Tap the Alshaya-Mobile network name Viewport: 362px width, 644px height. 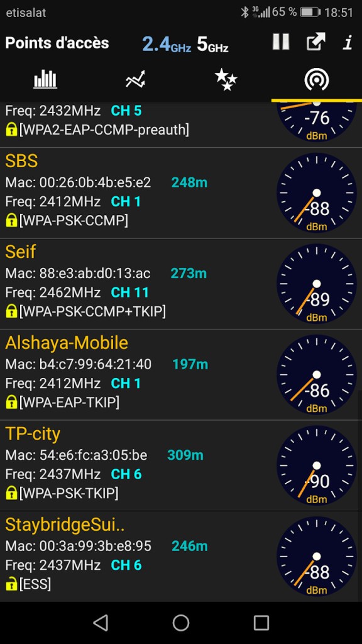67,343
